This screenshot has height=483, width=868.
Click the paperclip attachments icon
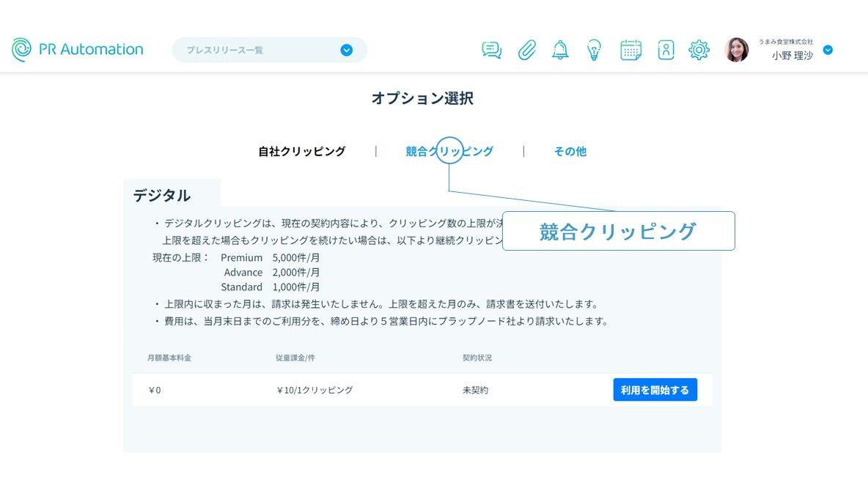(526, 50)
